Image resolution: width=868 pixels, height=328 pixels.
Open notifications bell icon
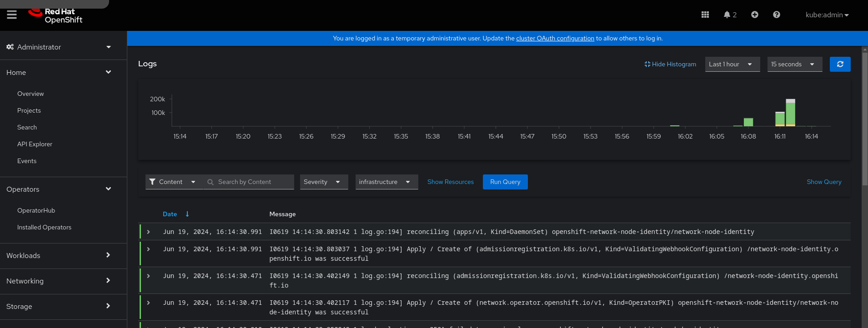coord(727,15)
